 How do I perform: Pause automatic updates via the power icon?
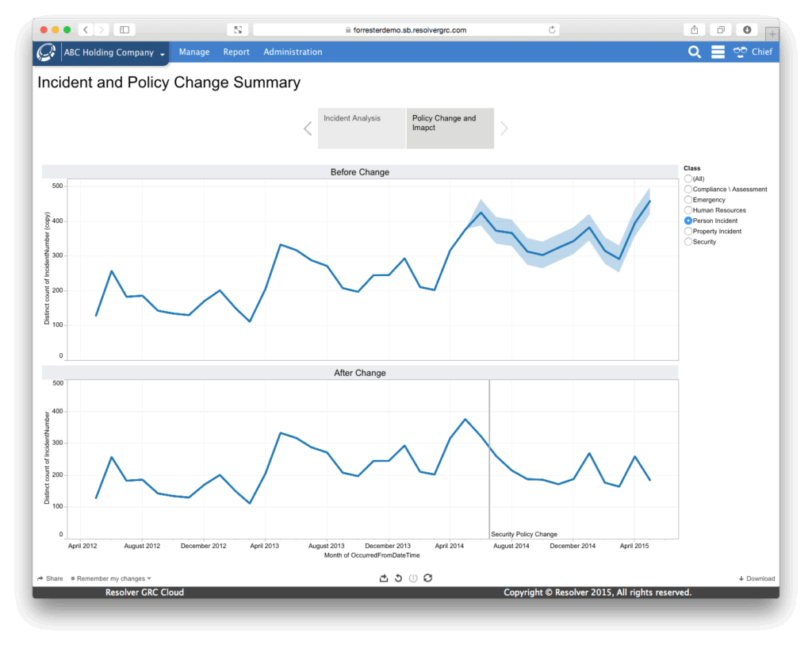(x=412, y=578)
